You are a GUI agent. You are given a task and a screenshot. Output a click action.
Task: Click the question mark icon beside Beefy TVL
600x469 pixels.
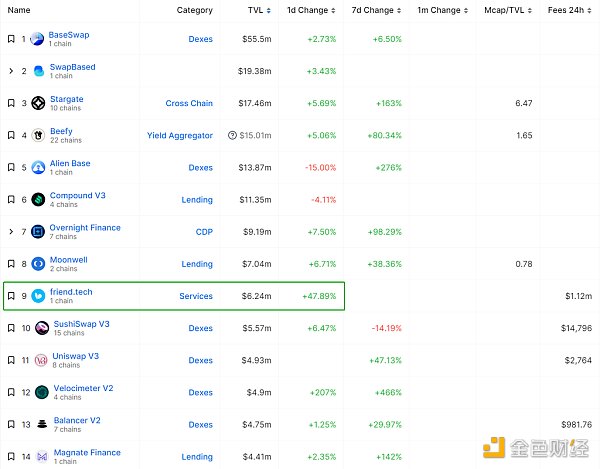click(232, 135)
